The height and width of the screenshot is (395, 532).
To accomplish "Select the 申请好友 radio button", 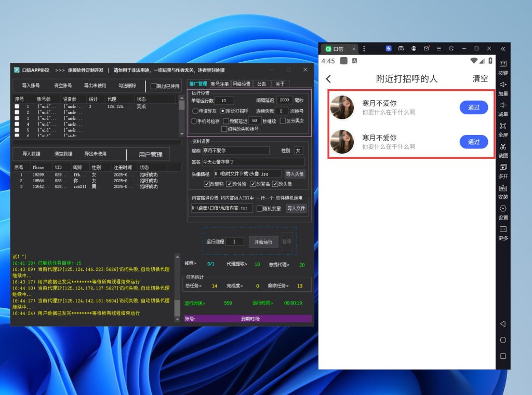I will (x=195, y=111).
